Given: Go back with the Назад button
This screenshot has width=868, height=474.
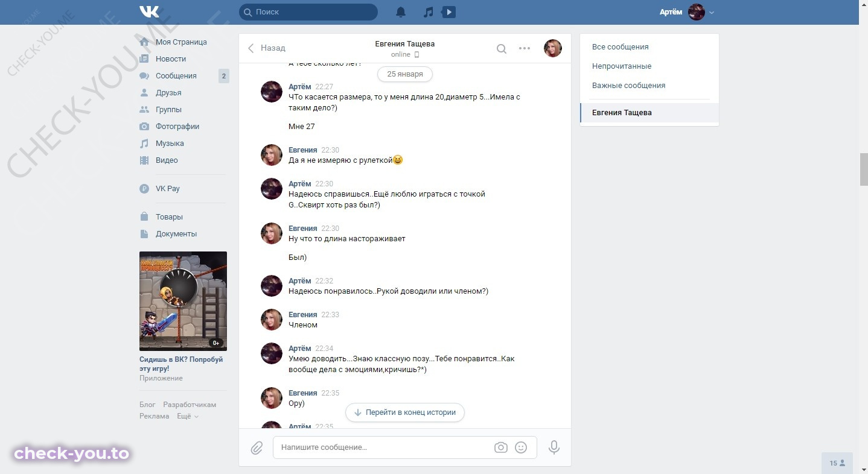Looking at the screenshot, I should pyautogui.click(x=266, y=48).
